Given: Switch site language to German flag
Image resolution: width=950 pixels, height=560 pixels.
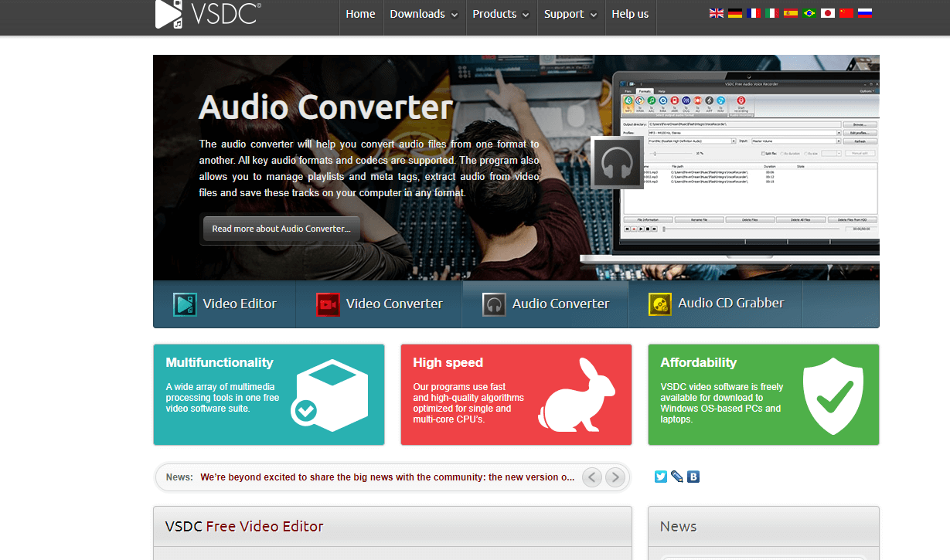Looking at the screenshot, I should (735, 13).
